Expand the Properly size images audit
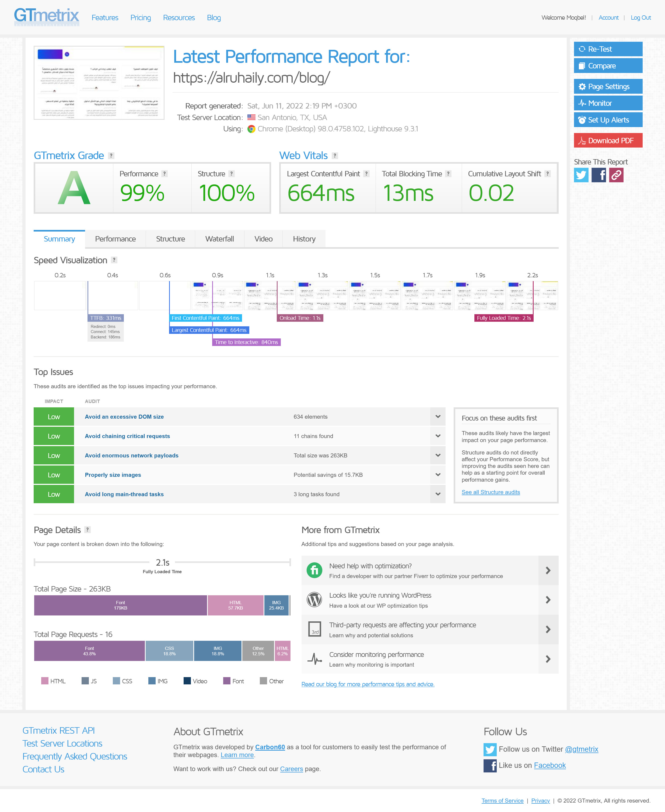The width and height of the screenshot is (665, 812). pos(437,475)
